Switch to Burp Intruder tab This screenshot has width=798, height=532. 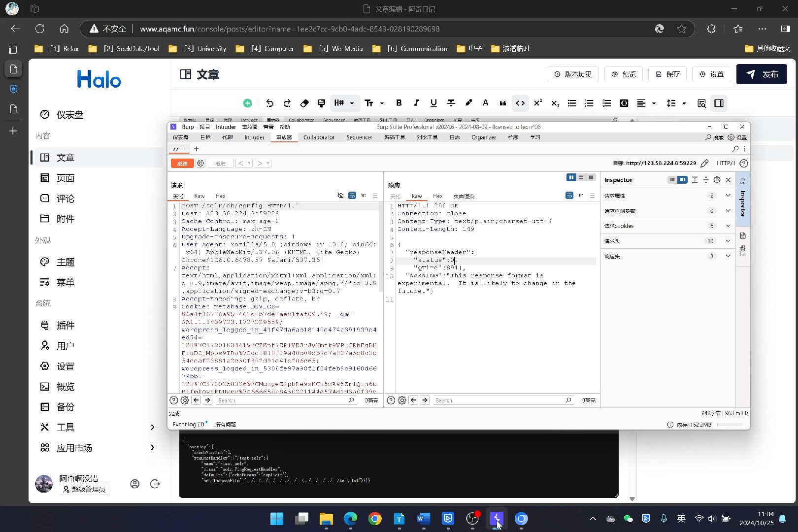click(254, 137)
